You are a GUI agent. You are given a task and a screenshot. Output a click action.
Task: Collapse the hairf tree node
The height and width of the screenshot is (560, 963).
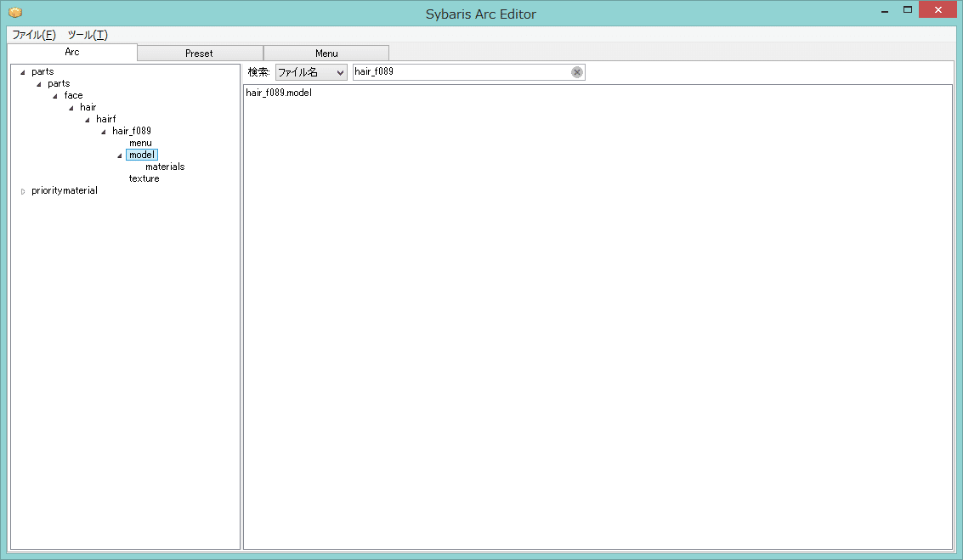[88, 120]
